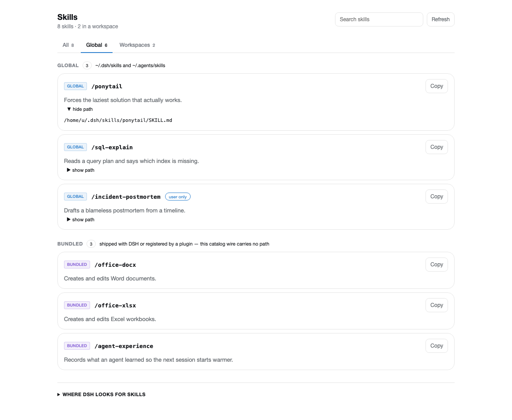Expand Where DSH Looks For Skills section
Viewport: 512px width, 420px height.
point(101,394)
